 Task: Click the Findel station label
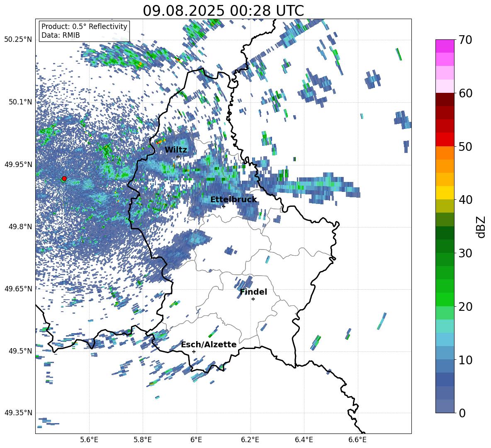point(253,292)
